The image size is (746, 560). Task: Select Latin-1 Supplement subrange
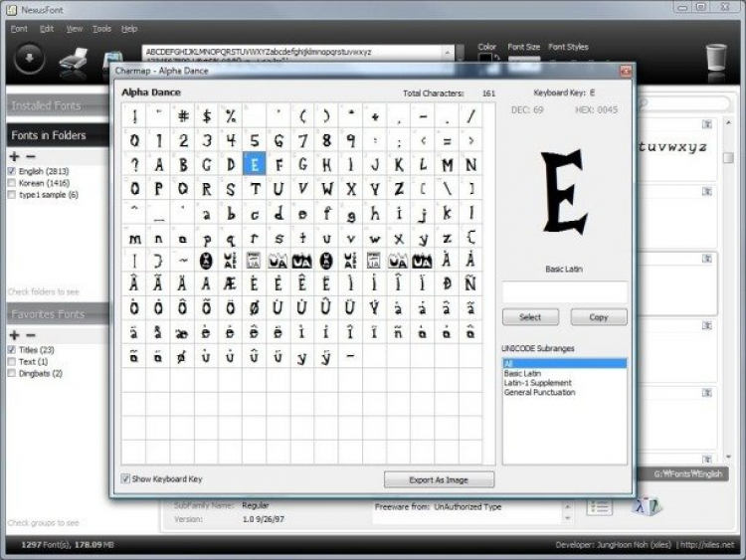click(564, 383)
